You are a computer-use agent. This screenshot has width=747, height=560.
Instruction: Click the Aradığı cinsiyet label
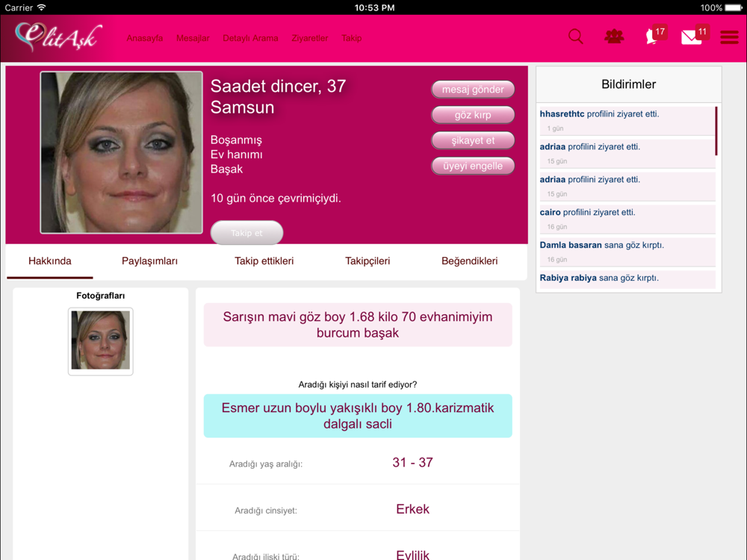coord(265,511)
